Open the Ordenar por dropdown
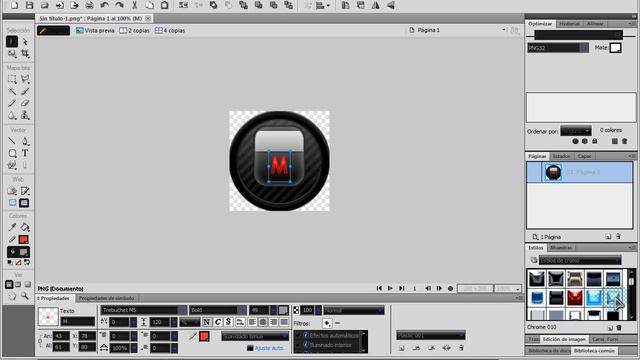 pyautogui.click(x=576, y=131)
